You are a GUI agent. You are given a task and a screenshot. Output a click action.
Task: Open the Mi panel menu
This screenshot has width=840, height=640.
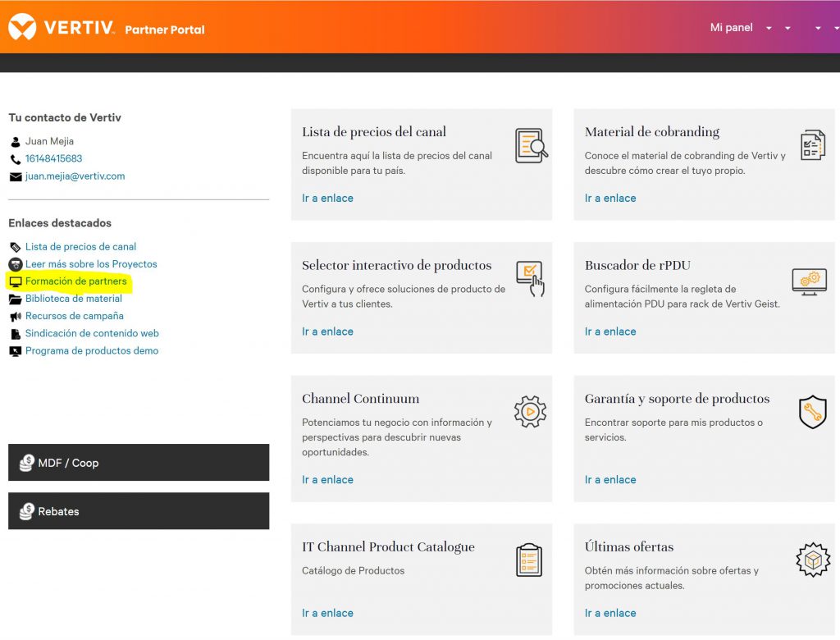click(x=731, y=28)
